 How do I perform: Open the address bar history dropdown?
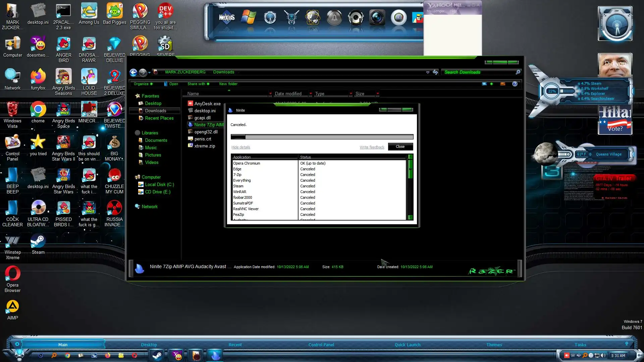coord(428,72)
